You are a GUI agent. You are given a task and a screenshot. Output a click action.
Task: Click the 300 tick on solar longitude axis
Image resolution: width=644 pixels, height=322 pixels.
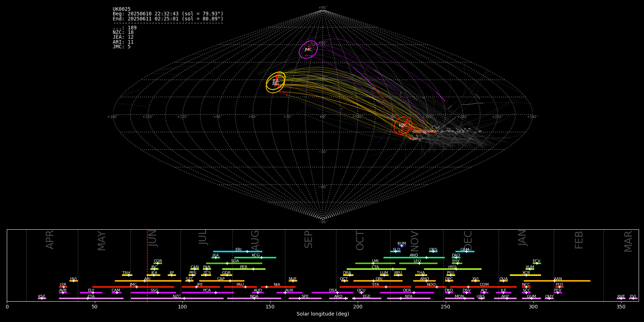click(x=533, y=307)
